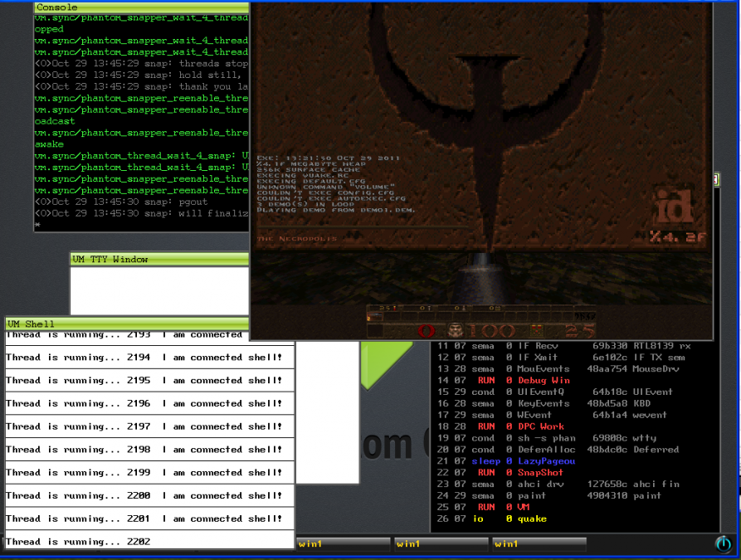Click console line '13:45:29 snap: threads stop'
741x560 pixels.
click(x=141, y=63)
